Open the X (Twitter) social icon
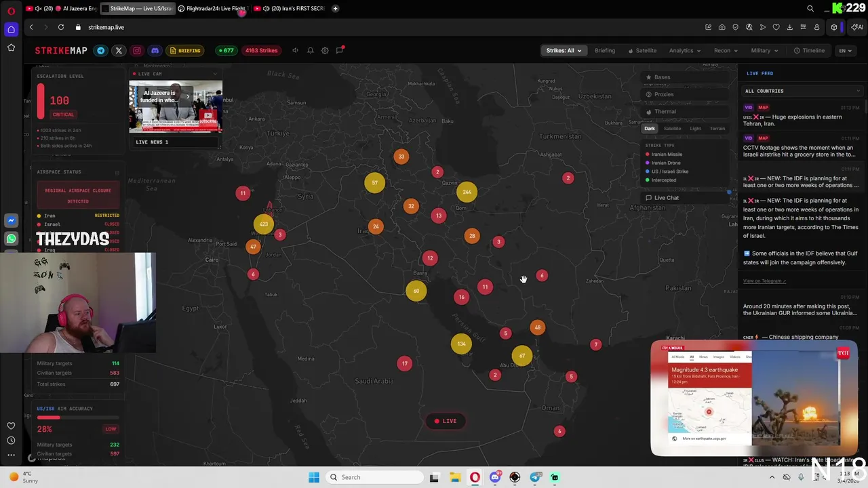The height and width of the screenshot is (488, 868). 119,50
